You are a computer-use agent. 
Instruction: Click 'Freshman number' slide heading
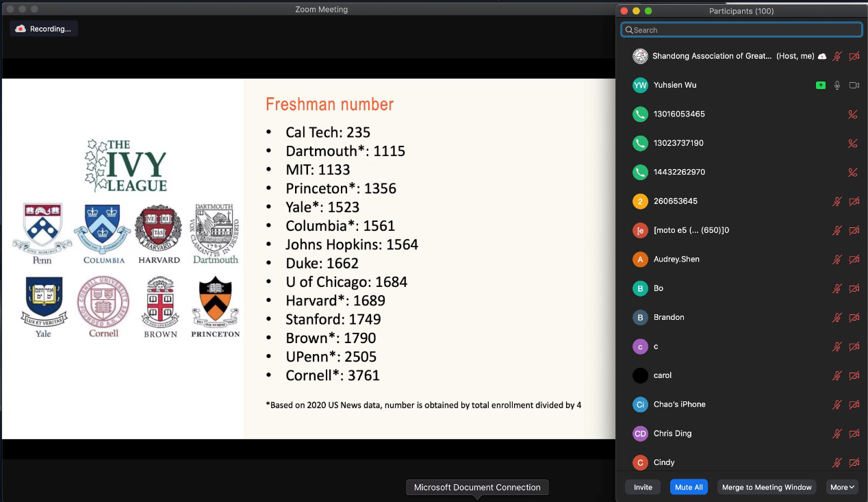(330, 105)
